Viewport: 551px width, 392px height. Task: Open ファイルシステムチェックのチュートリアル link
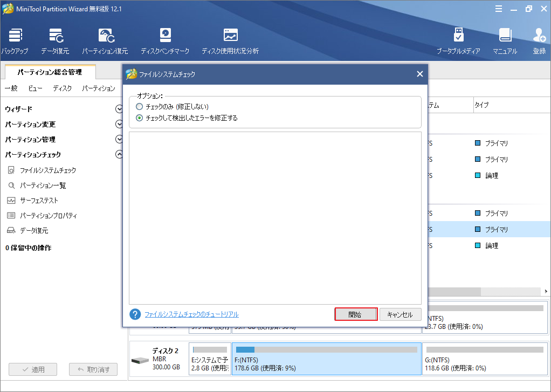click(x=191, y=314)
